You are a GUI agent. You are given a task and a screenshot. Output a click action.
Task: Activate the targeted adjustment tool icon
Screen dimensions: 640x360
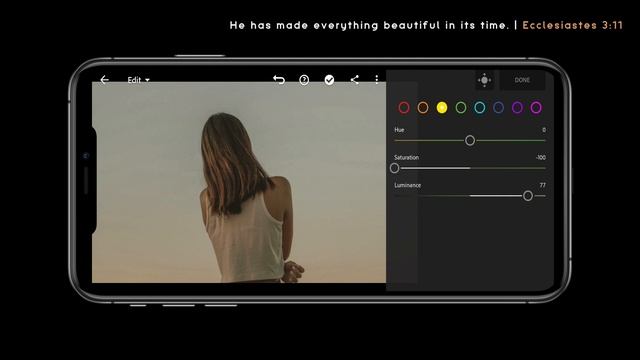click(x=484, y=80)
